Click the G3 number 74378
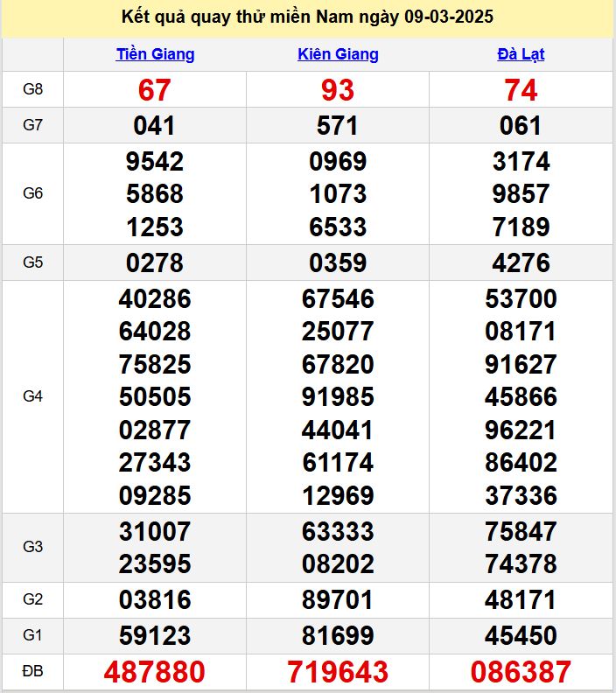The height and width of the screenshot is (693, 616). coord(521,564)
